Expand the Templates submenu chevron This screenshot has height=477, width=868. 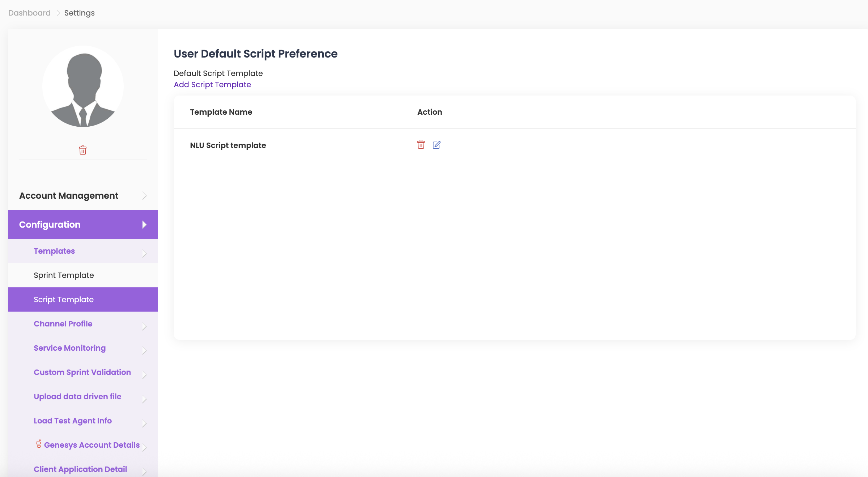pyautogui.click(x=144, y=254)
